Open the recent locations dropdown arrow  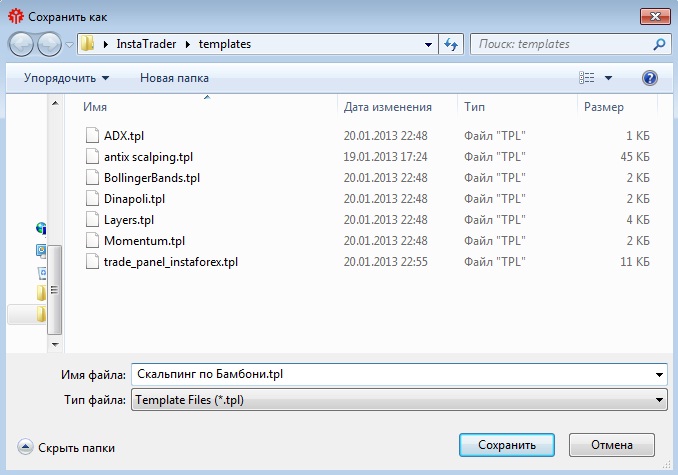coord(69,45)
